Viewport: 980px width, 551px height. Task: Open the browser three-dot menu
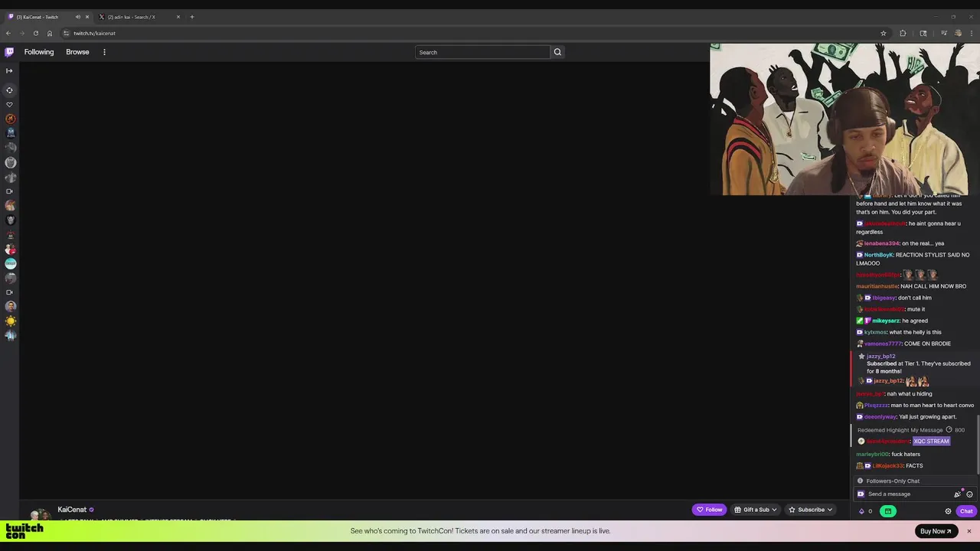972,33
